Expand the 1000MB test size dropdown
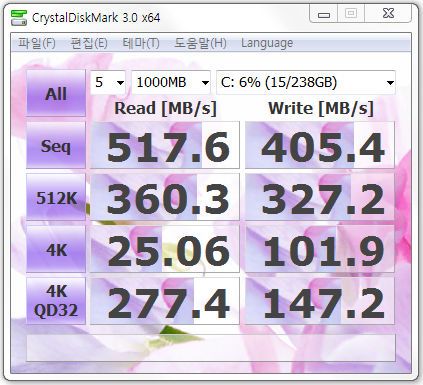Viewport: 423px width, 385px height. pyautogui.click(x=171, y=82)
